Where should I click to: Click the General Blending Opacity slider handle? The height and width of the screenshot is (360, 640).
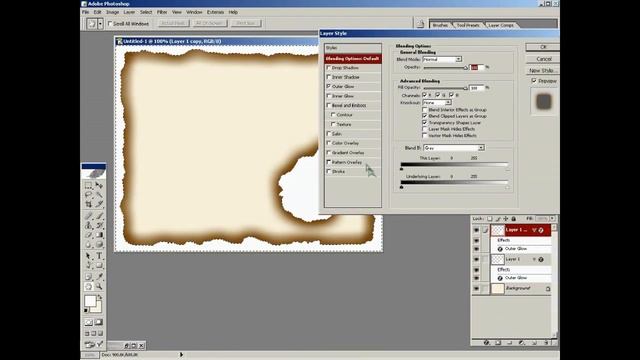[466, 68]
